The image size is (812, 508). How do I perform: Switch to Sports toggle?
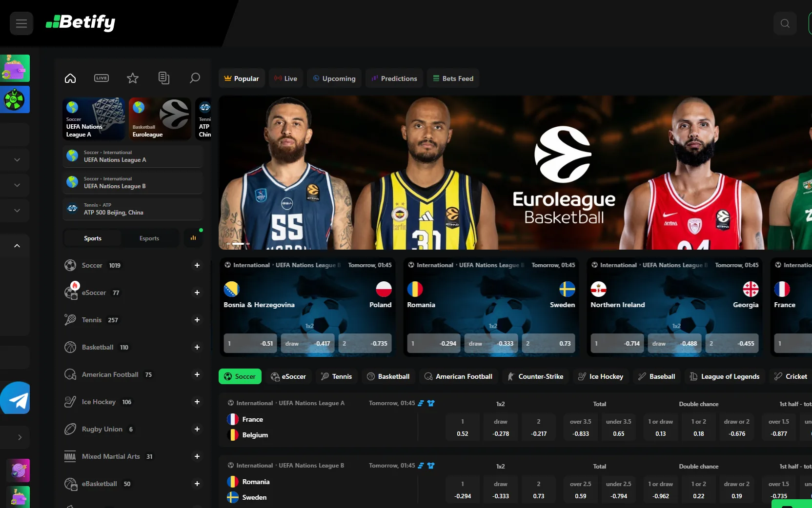(93, 238)
